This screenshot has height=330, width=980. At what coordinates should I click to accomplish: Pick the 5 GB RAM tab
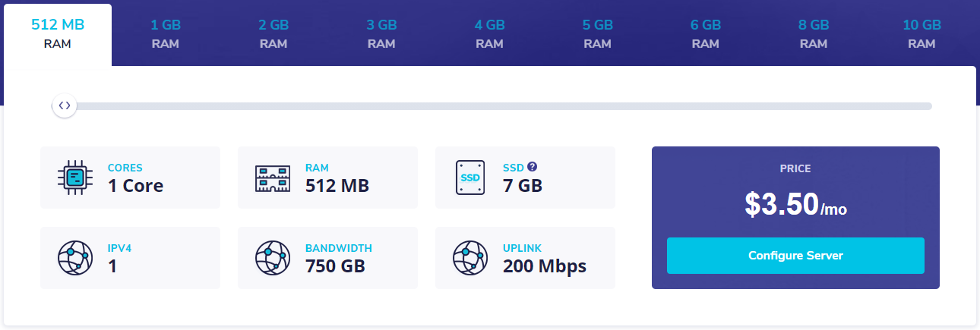pos(597,34)
